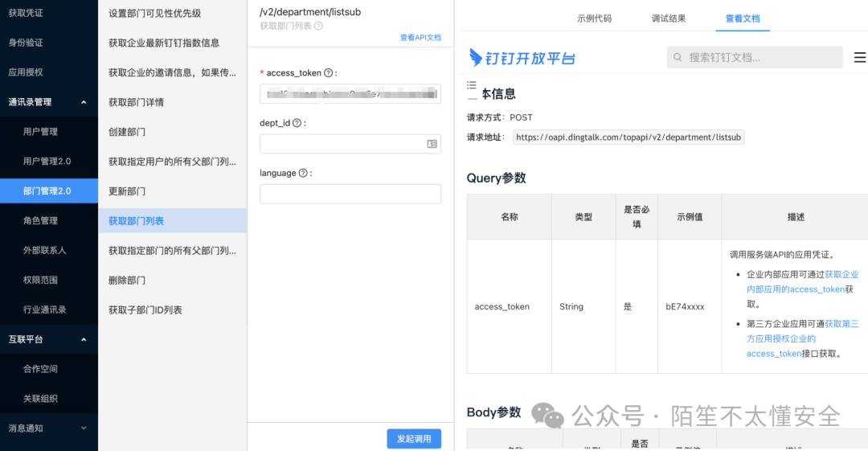Click search magnifier icon in docs search
Image resolution: width=868 pixels, height=451 pixels.
coord(678,57)
